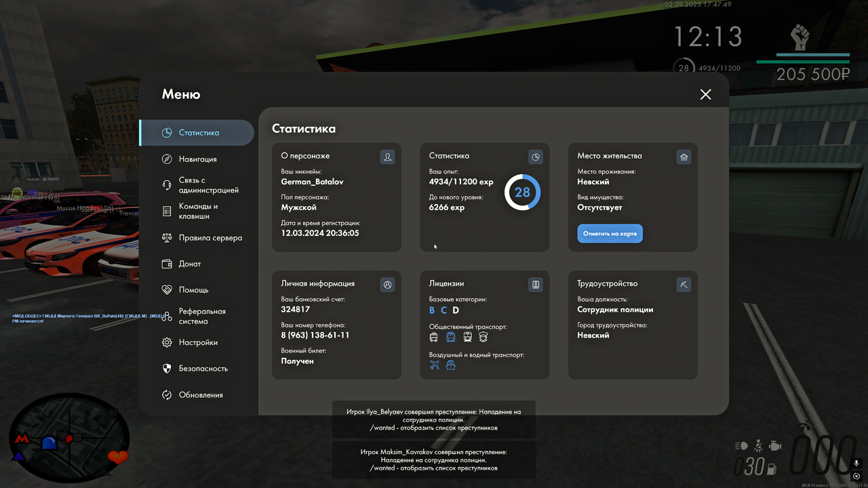Click the pie-chart icon beside Статистика in sidebar

click(x=167, y=133)
